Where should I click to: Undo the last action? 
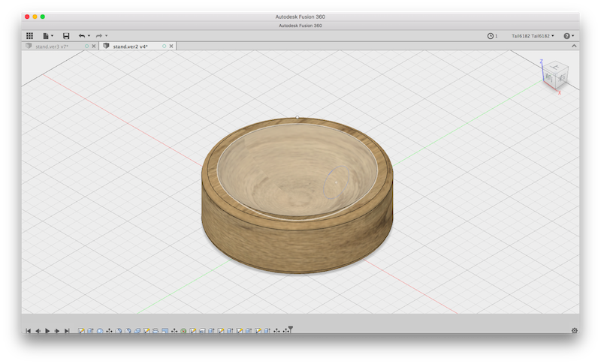click(82, 35)
